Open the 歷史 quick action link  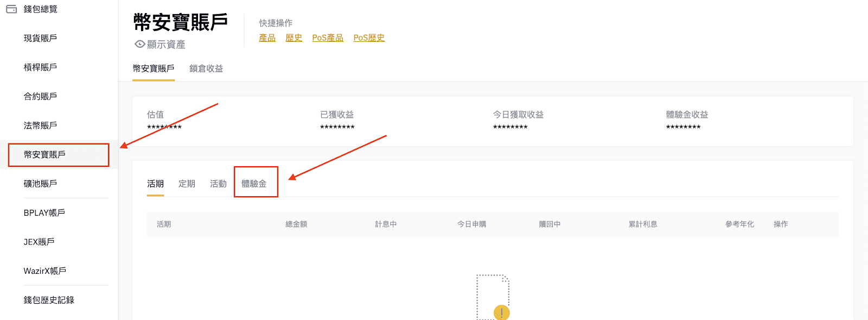294,37
